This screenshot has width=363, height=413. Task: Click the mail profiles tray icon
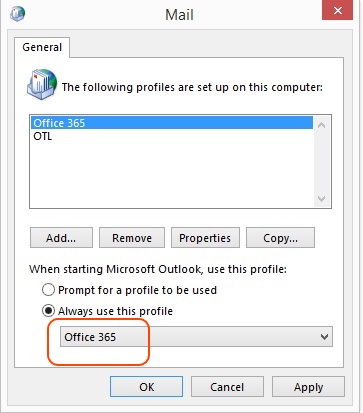[42, 85]
